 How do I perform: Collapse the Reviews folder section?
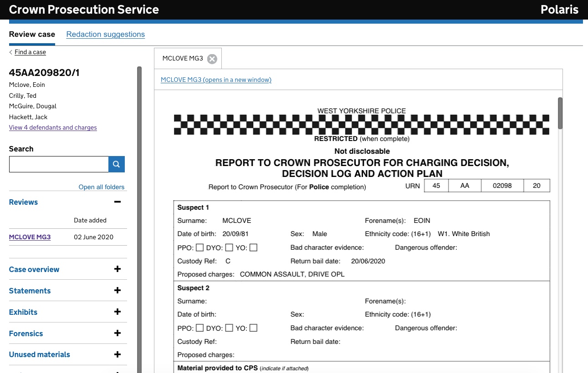118,202
